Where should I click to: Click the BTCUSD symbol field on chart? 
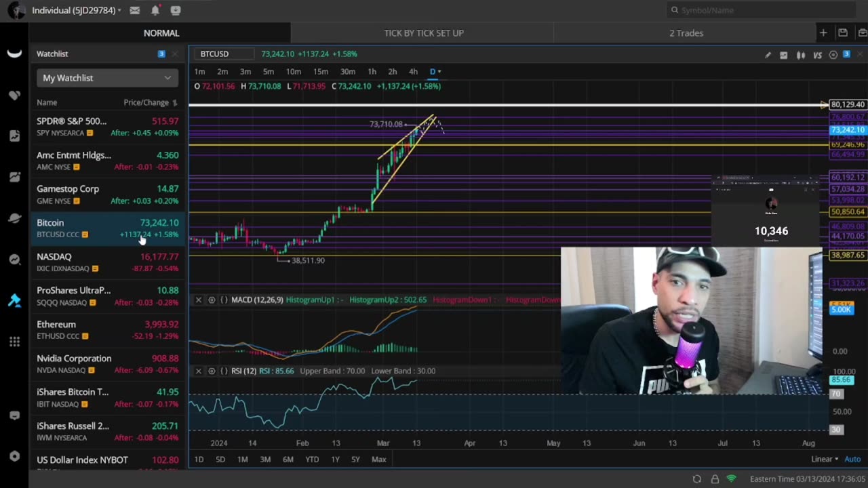(223, 54)
